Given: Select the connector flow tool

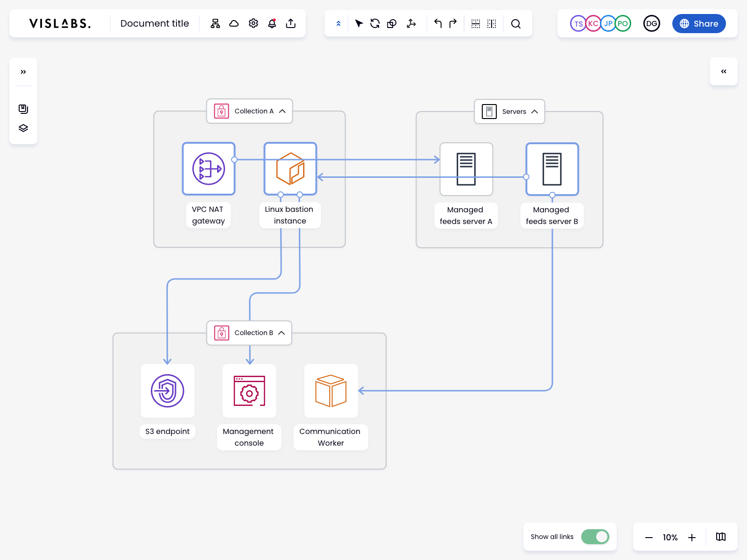Looking at the screenshot, I should [x=411, y=23].
